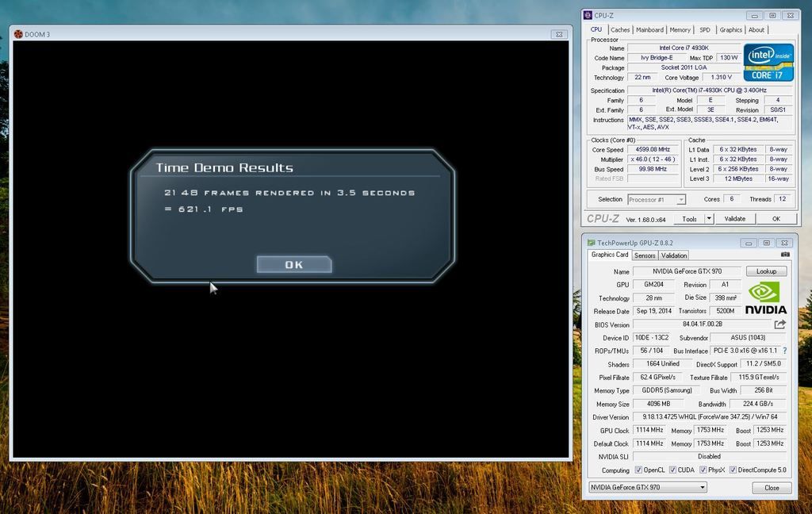Viewport: 812px width, 514px height.
Task: Click the Package value Socket 2011 LGA
Action: 684,67
